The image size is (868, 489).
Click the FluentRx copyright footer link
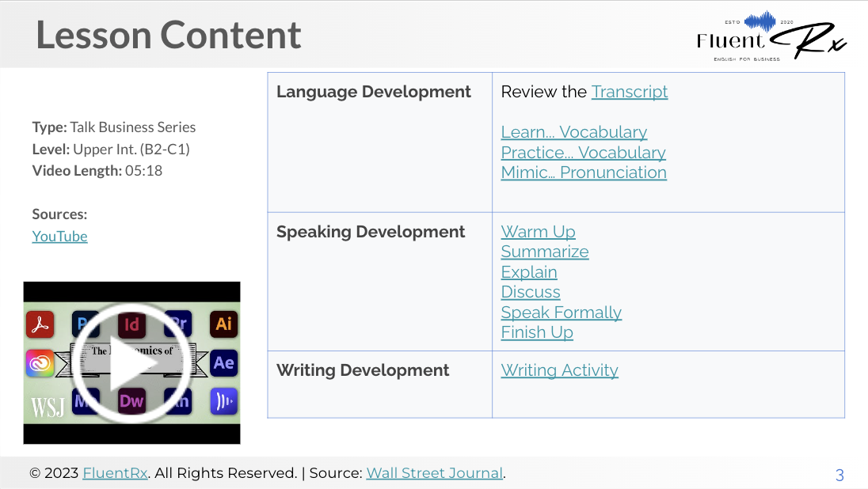tap(115, 473)
